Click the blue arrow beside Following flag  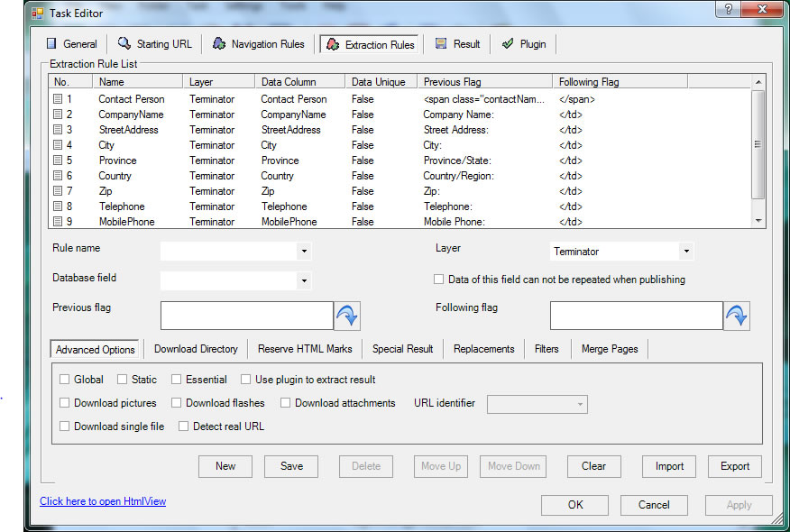click(737, 316)
